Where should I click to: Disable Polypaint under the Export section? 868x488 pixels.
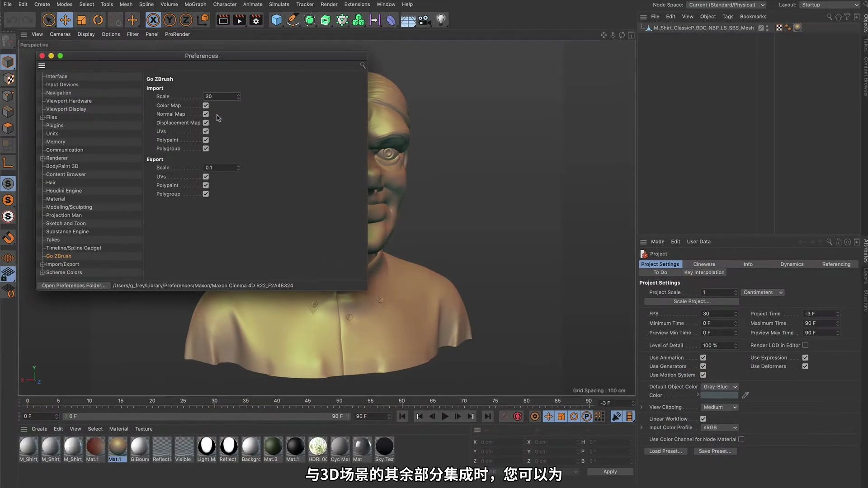coord(206,185)
